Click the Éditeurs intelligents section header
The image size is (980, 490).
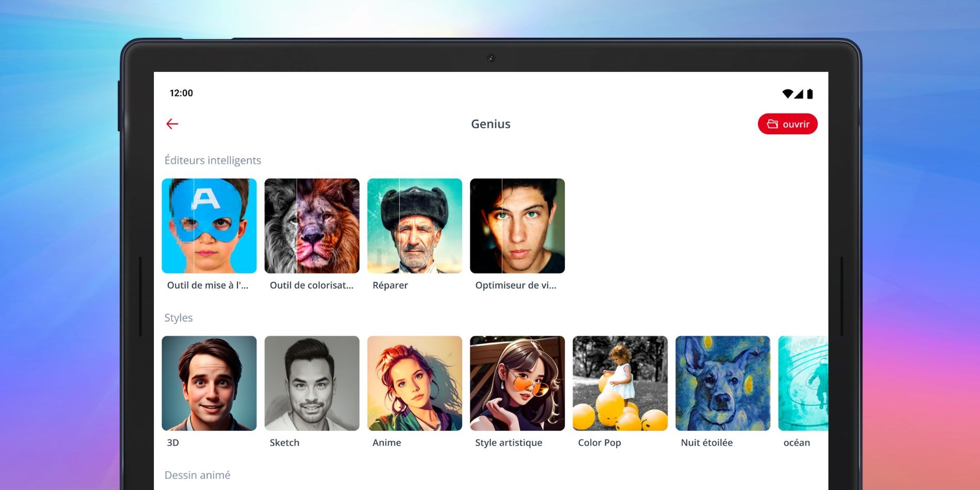[213, 160]
